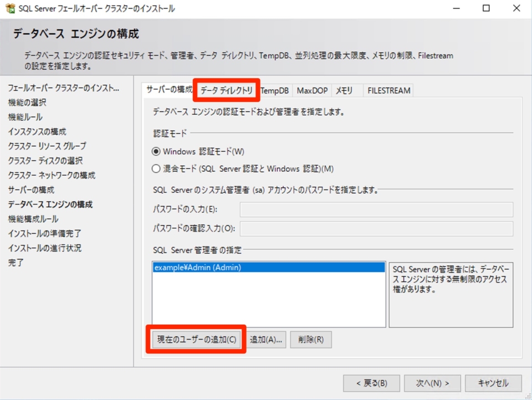Focus the パスワードの入力(E) field
The height and width of the screenshot is (400, 532).
pos(376,209)
